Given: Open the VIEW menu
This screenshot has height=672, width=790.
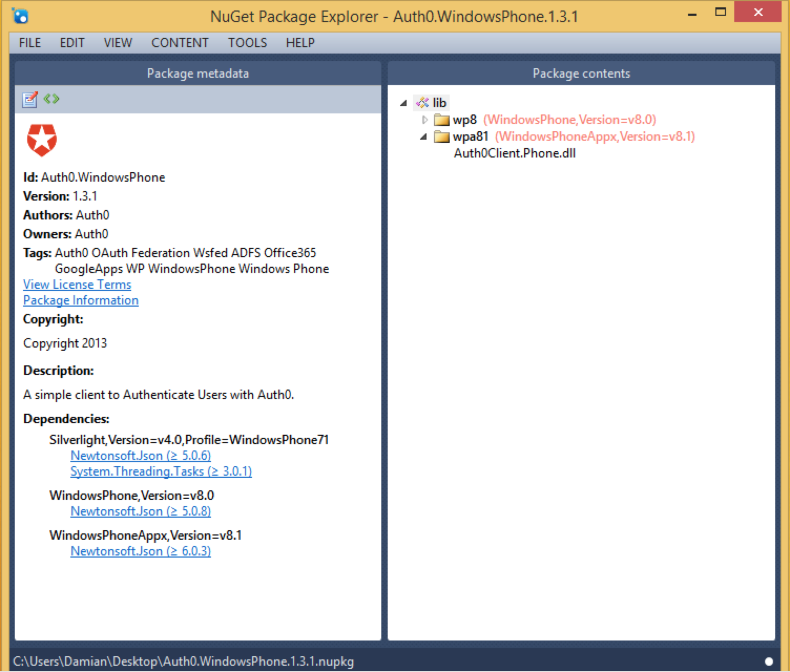Looking at the screenshot, I should tap(118, 43).
